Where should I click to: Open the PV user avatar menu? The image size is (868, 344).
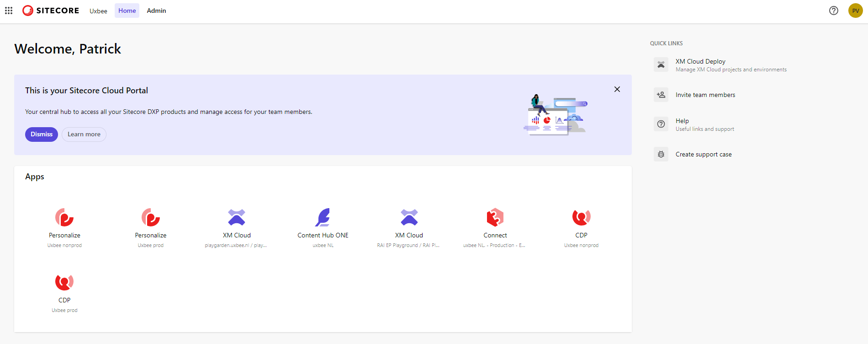pyautogui.click(x=856, y=11)
